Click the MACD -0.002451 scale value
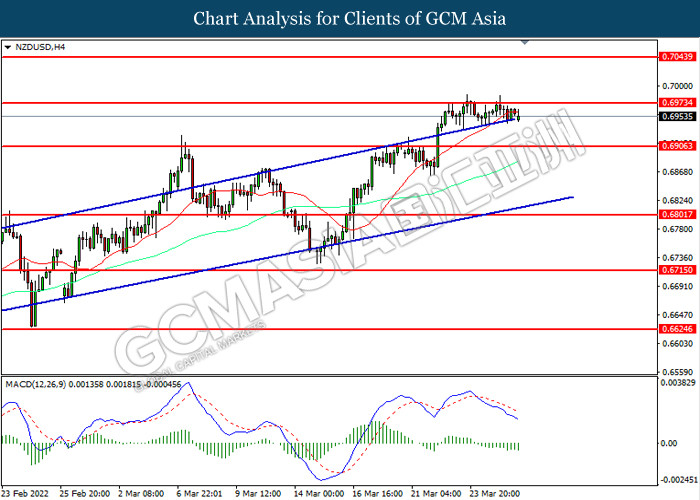The width and height of the screenshot is (700, 500). coord(679,480)
